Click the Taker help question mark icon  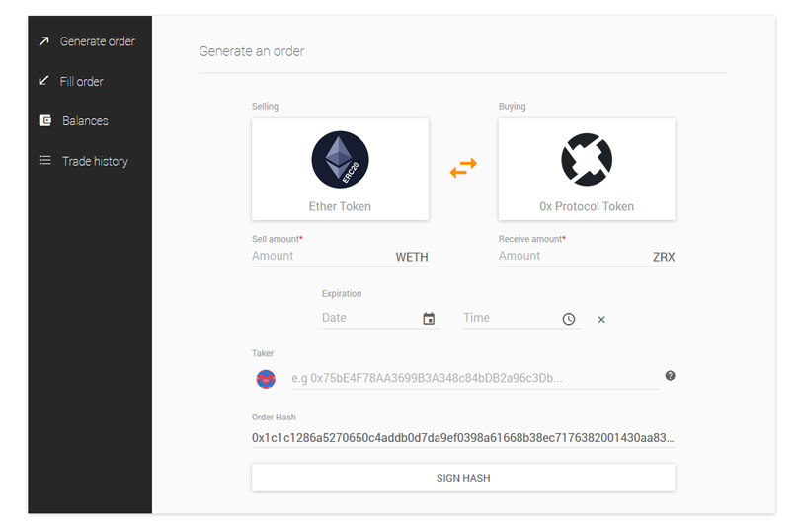pyautogui.click(x=671, y=376)
